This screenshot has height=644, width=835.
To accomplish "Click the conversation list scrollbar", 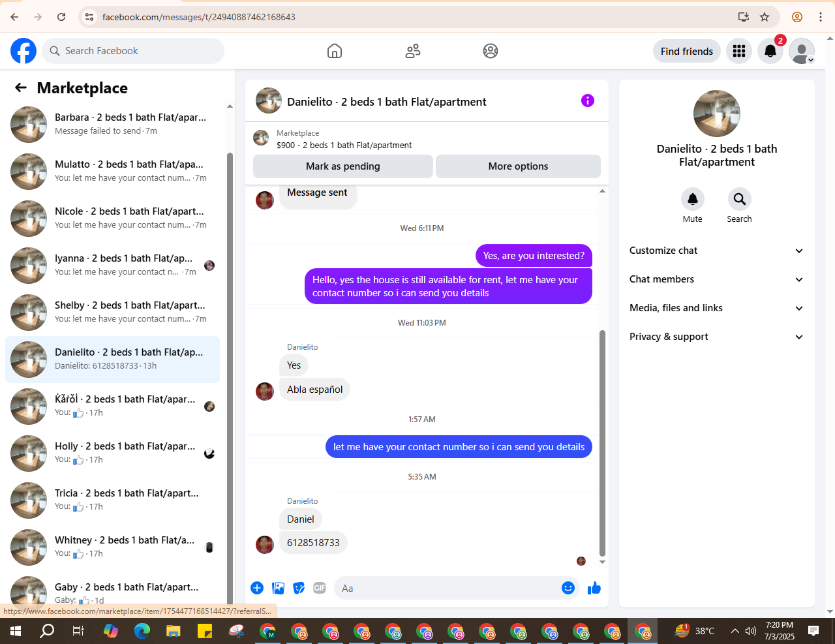I will (x=230, y=378).
